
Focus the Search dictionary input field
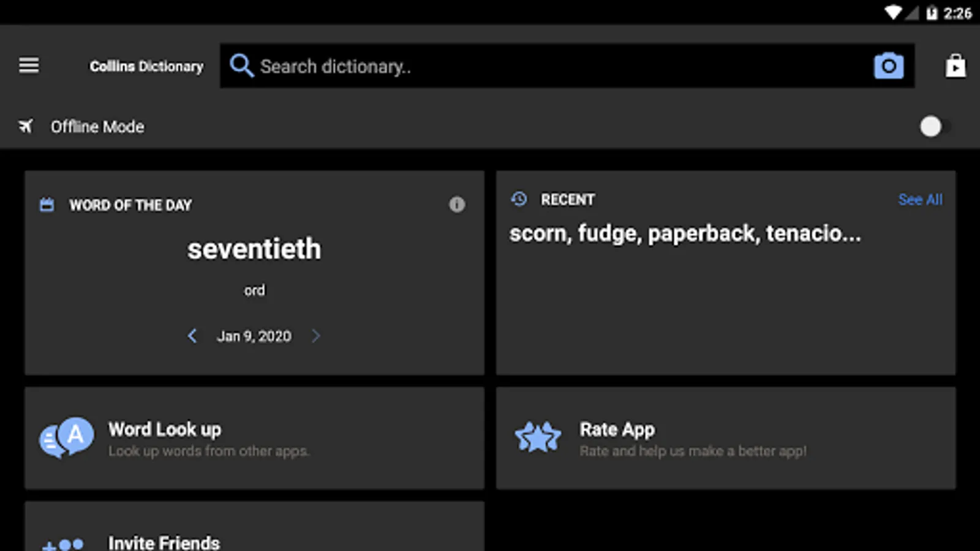(551, 66)
